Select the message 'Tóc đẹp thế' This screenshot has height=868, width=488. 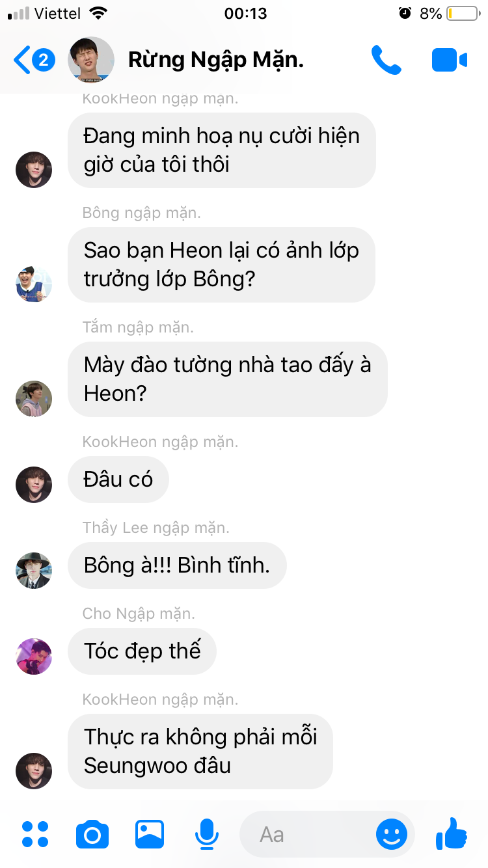click(142, 651)
